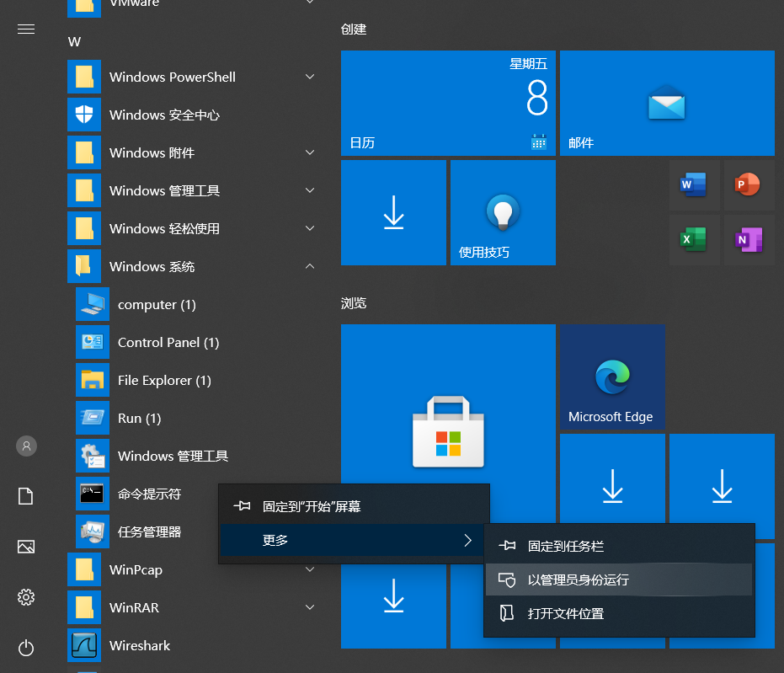
Task: Choose 打开文件位置
Action: [x=619, y=613]
